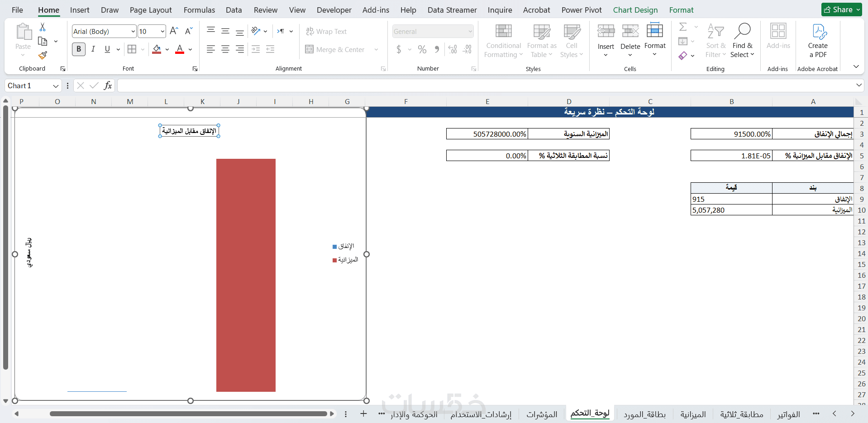Click the Cut scissors icon

click(x=43, y=27)
